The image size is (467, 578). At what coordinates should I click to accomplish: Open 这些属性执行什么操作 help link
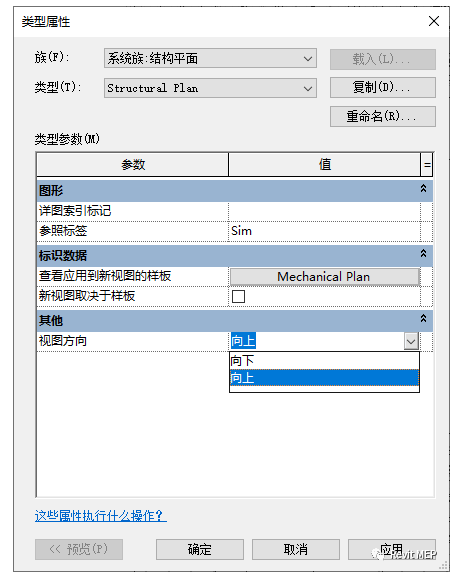point(101,515)
